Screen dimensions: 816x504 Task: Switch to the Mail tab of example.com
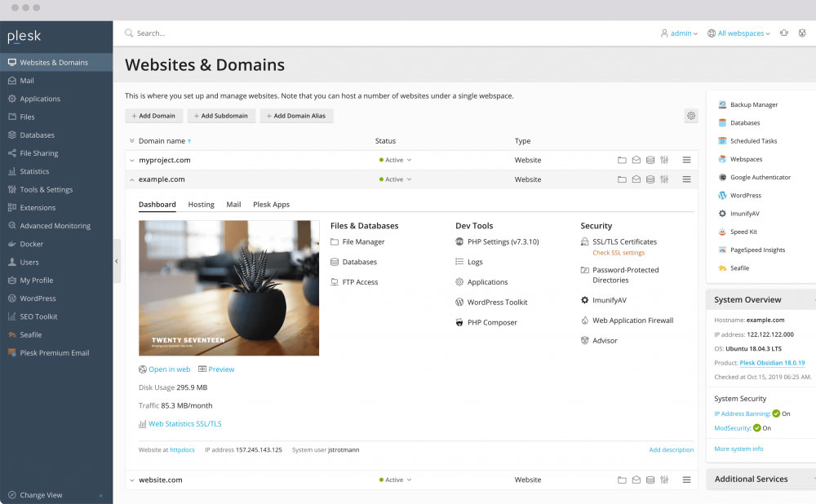[x=233, y=205]
